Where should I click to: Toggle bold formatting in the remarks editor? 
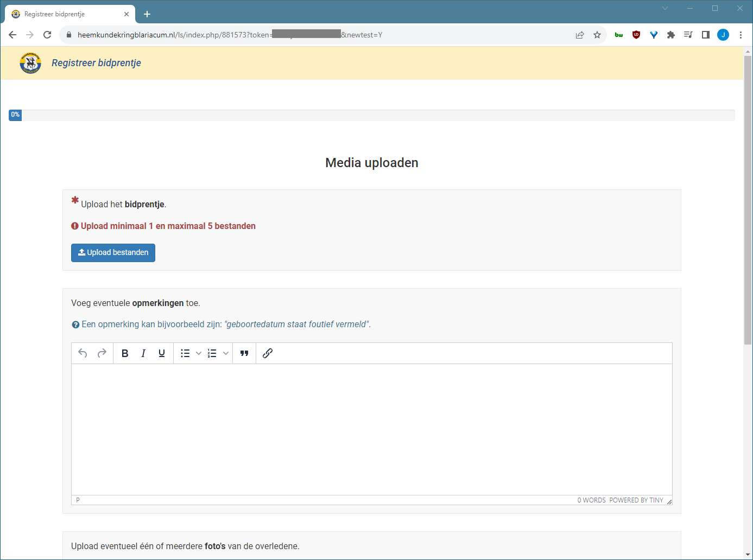coord(125,353)
